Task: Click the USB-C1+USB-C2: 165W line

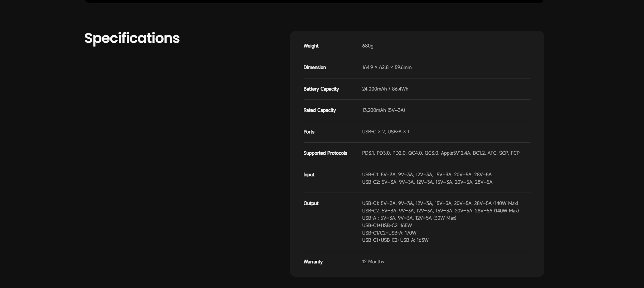Action: 387,226
